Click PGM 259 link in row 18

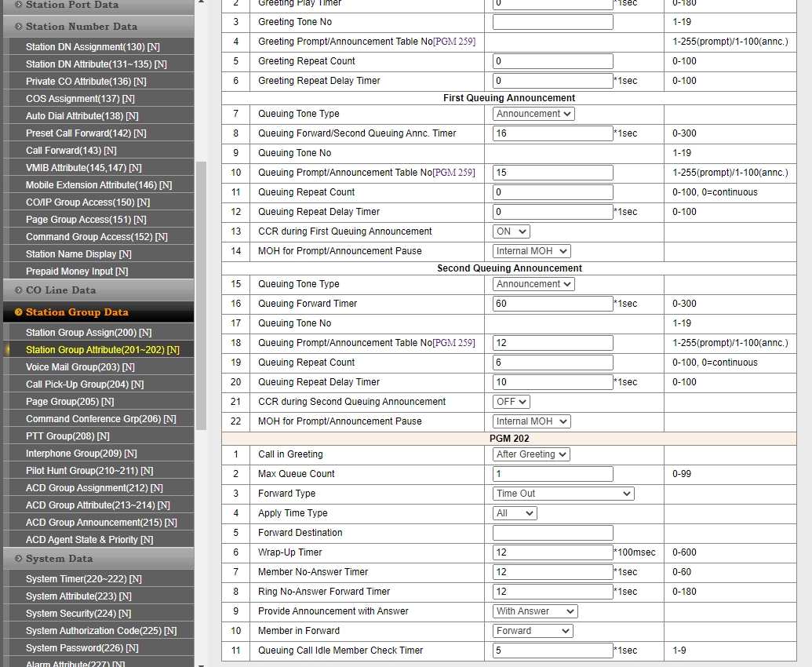(454, 343)
